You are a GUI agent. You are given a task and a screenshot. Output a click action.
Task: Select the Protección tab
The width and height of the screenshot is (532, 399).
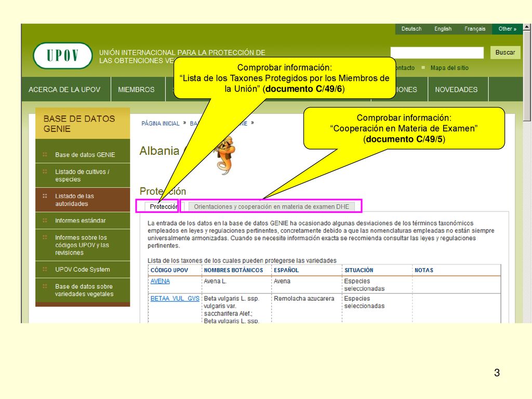(164, 207)
